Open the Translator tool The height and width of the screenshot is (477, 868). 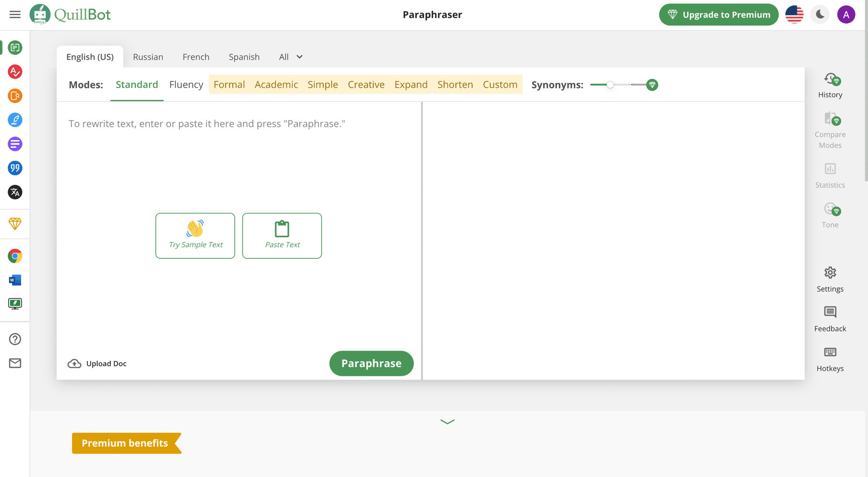pos(15,192)
